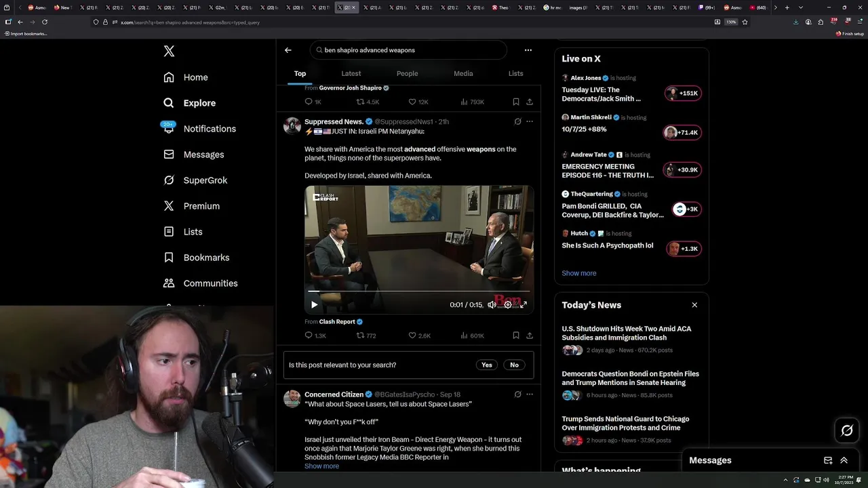
Task: Bookmark this page with the star icon
Action: (x=745, y=22)
